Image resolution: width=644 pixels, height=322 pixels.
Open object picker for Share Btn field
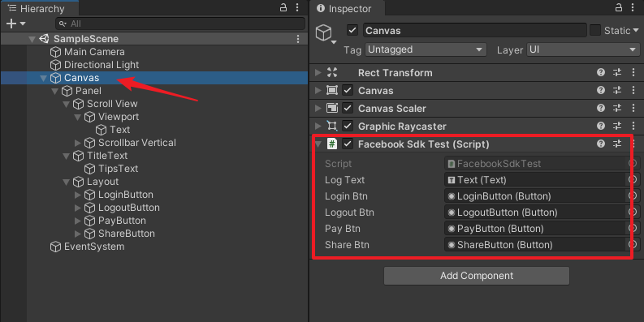click(x=633, y=245)
